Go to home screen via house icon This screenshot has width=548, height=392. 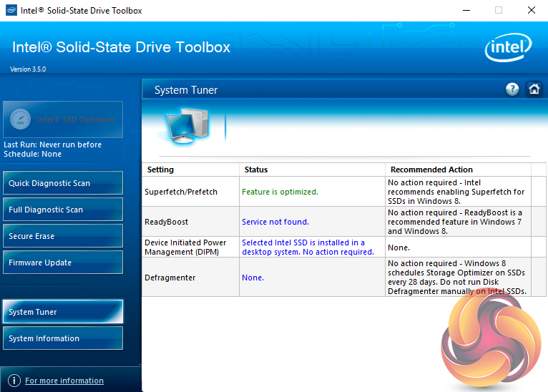pyautogui.click(x=534, y=89)
